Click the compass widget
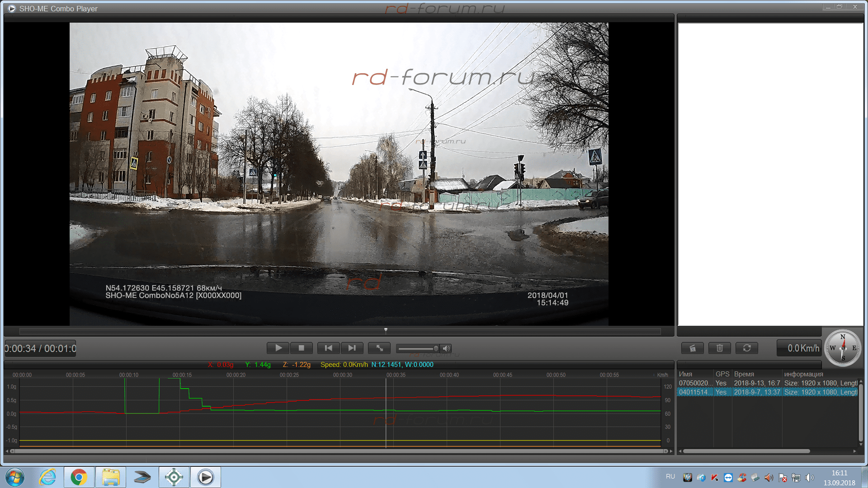The image size is (868, 488). pyautogui.click(x=843, y=348)
